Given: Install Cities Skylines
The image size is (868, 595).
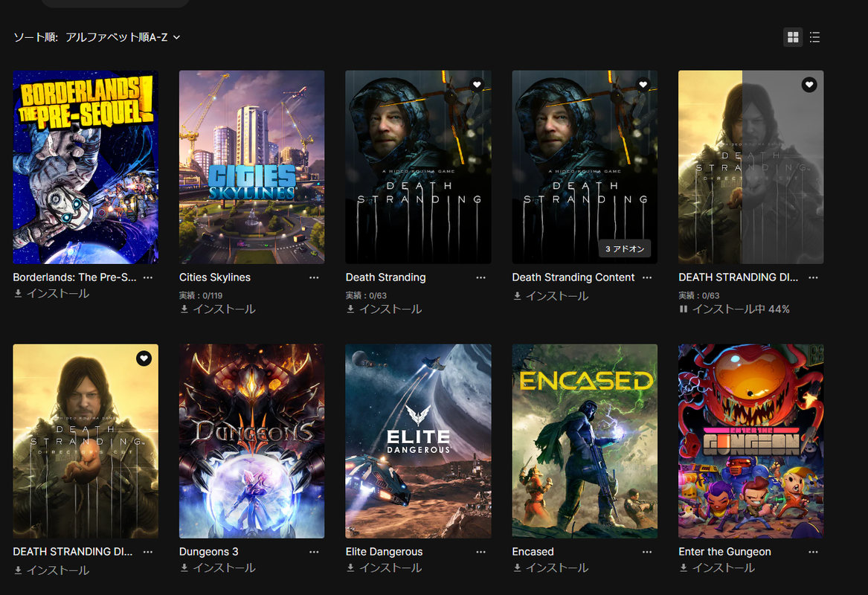Looking at the screenshot, I should pos(217,309).
